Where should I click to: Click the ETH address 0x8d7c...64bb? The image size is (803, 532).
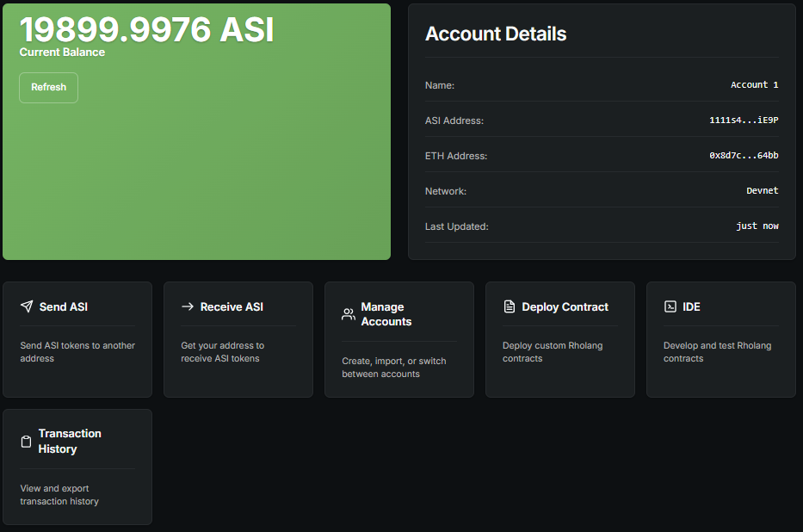744,156
